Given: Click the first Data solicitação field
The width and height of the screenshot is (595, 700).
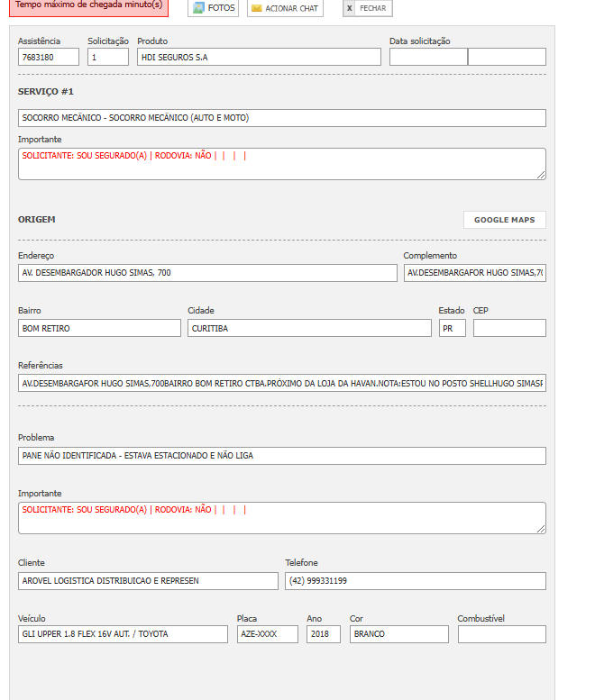Looking at the screenshot, I should [428, 57].
